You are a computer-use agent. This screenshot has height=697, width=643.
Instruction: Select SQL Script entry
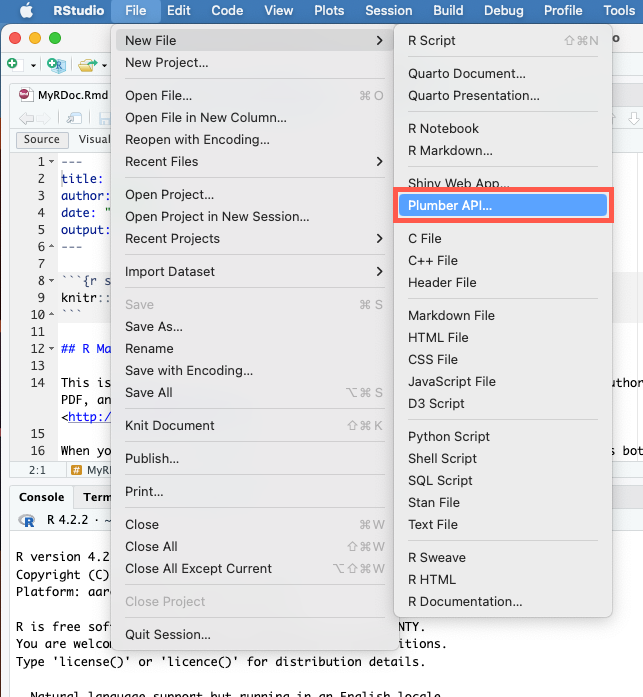point(503,481)
